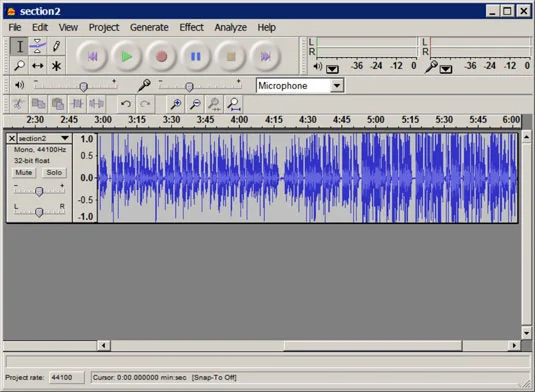Open the Analyze menu
The image size is (535, 392).
230,27
